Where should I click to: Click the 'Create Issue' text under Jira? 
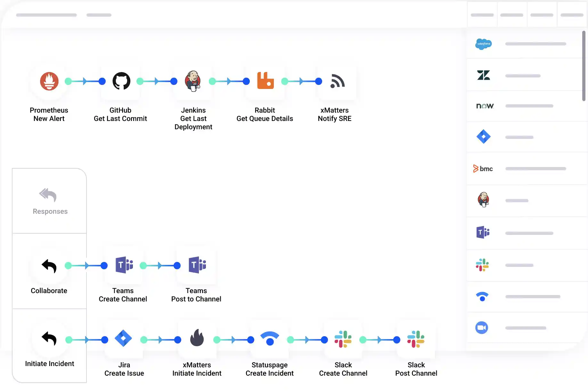tap(124, 373)
